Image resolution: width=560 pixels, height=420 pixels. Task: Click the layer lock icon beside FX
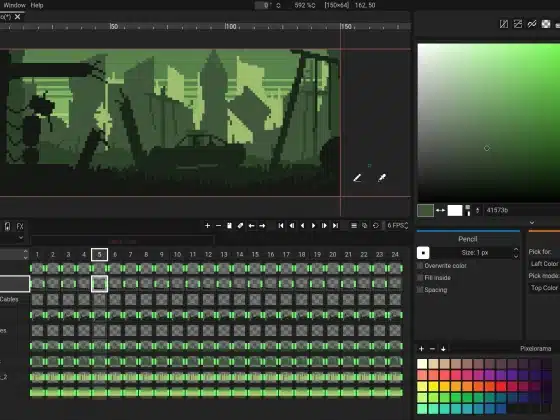click(8, 226)
